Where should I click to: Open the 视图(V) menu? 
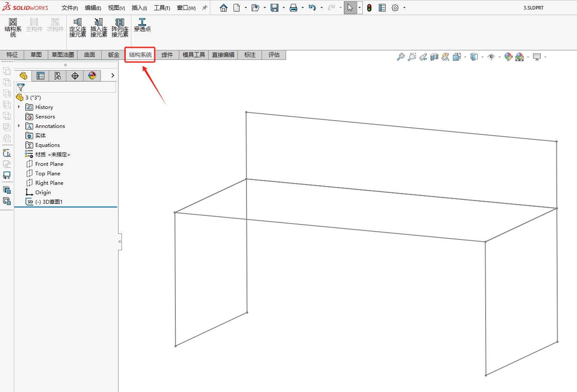coord(116,8)
